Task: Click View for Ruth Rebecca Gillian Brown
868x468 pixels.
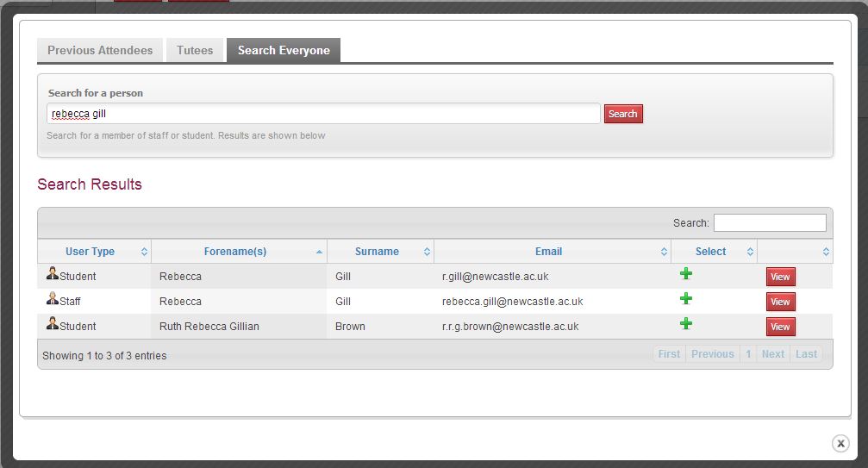Action: (x=780, y=327)
